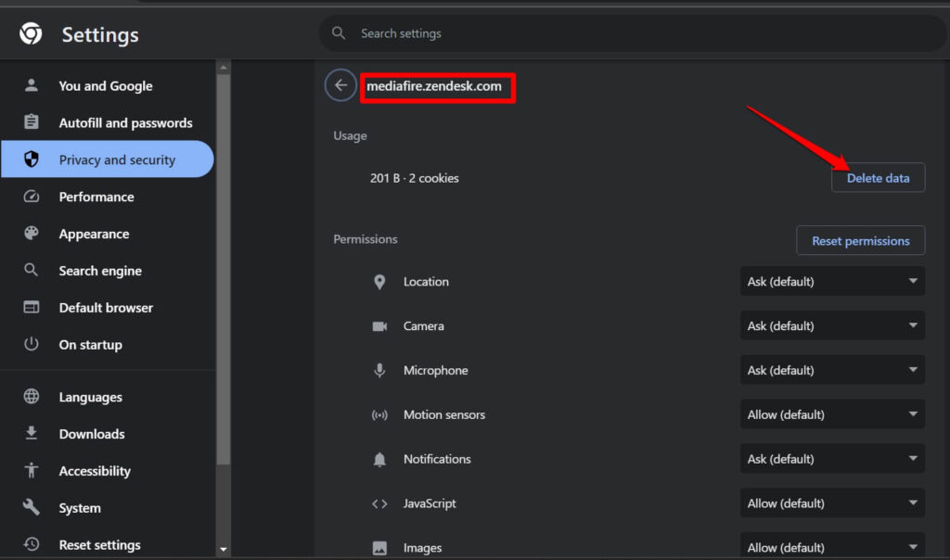
Task: Open the Performance settings section
Action: [x=97, y=197]
